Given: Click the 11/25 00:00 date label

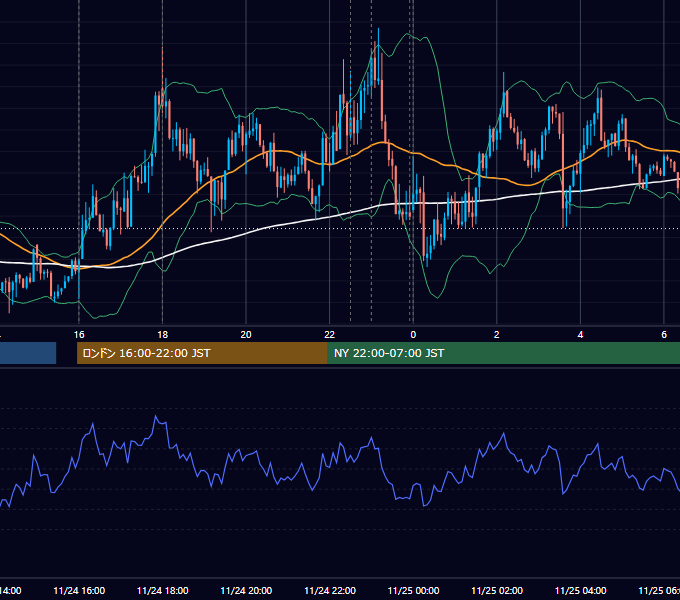Looking at the screenshot, I should (413, 590).
